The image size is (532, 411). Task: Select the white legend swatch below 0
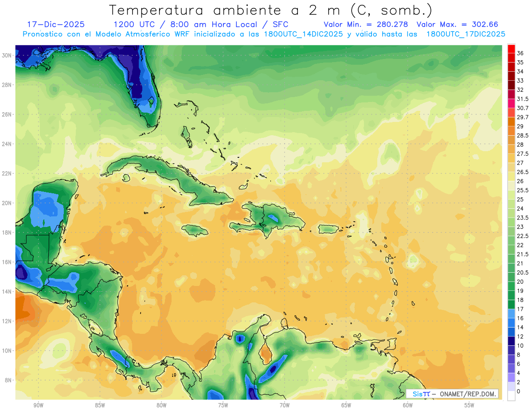511,395
